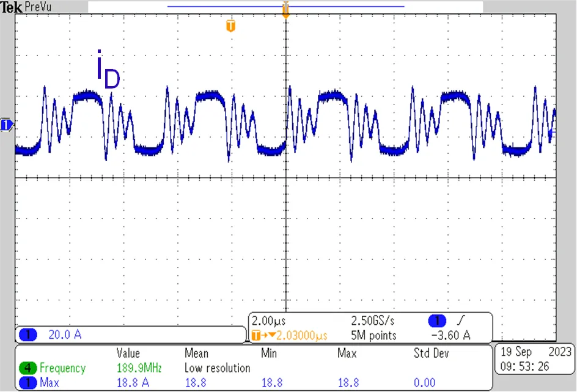Click the channel 1 ground marker on left edge

[6, 125]
